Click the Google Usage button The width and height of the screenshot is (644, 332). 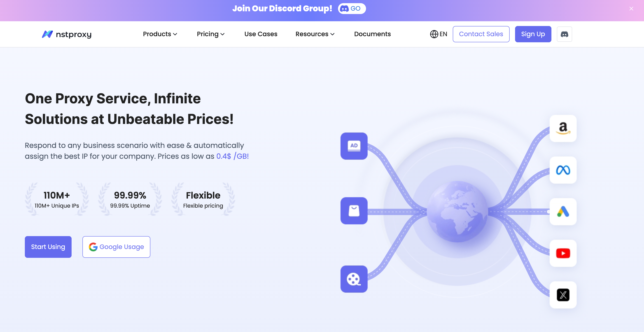point(116,247)
